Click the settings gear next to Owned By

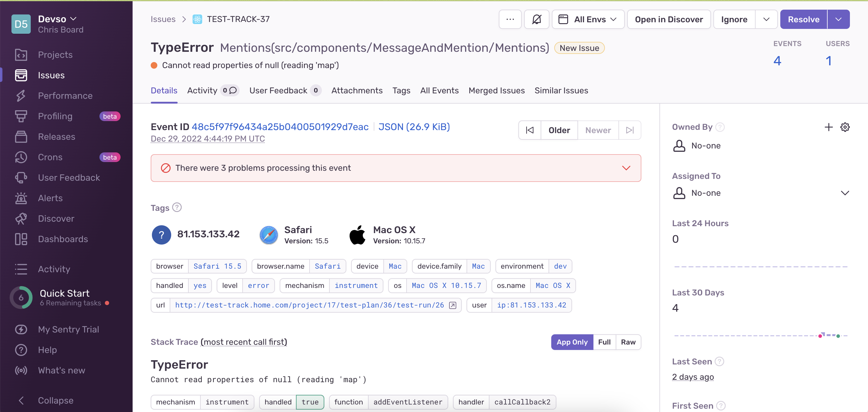coord(845,127)
